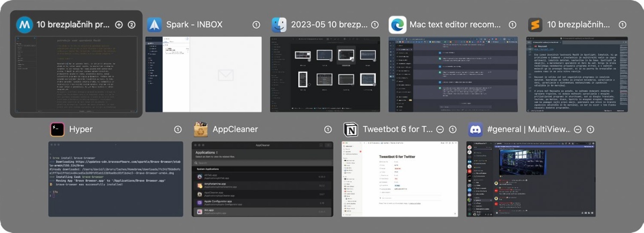Click the 'AppCleaner' window title
The width and height of the screenshot is (644, 233).
tap(236, 130)
